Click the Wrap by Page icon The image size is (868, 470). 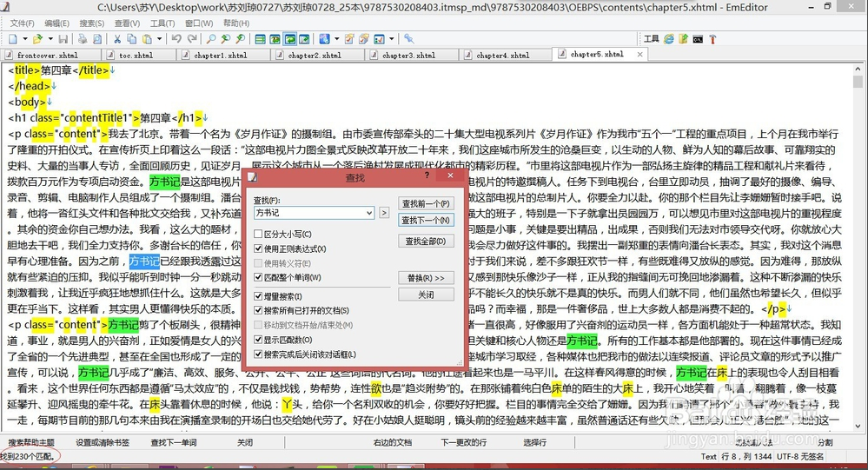304,39
